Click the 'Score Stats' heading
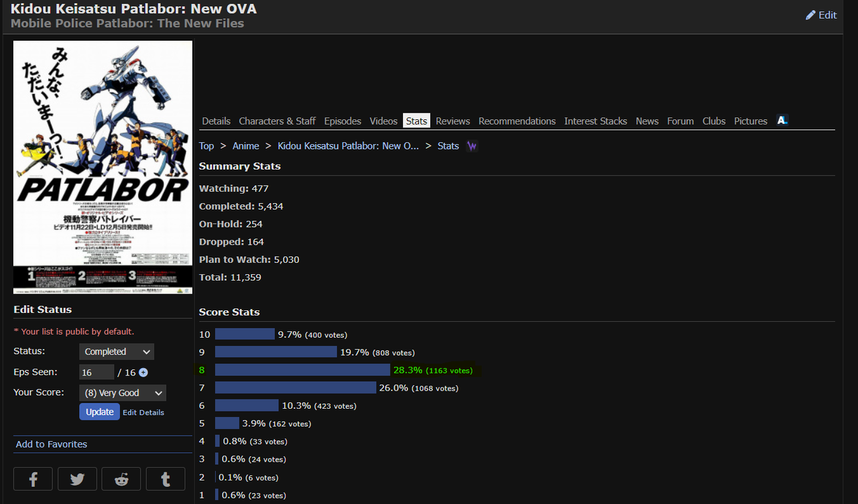Viewport: 858px width, 504px height. point(229,312)
